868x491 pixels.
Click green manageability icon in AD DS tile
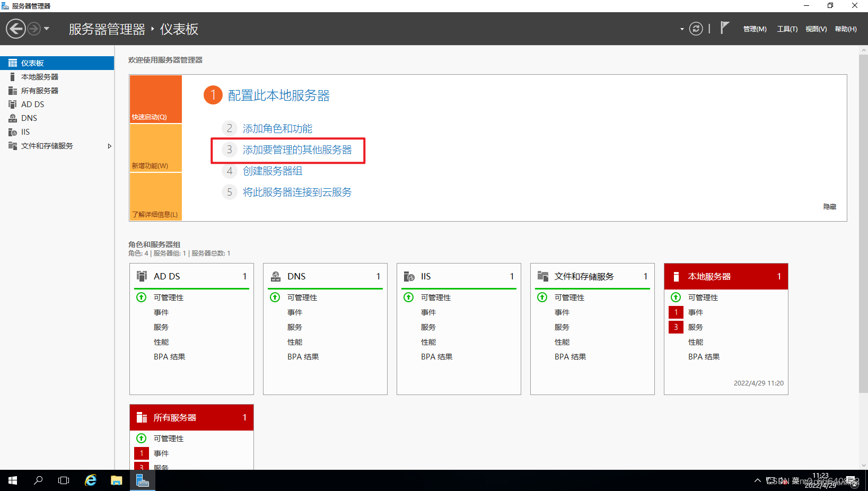click(142, 297)
